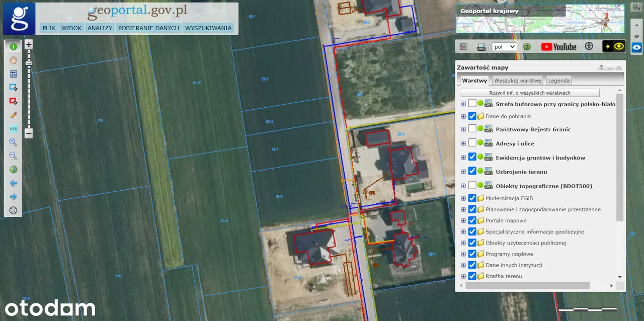Open the XYH coordinates tool
Image resolution: width=644 pixels, height=321 pixels.
[14, 129]
